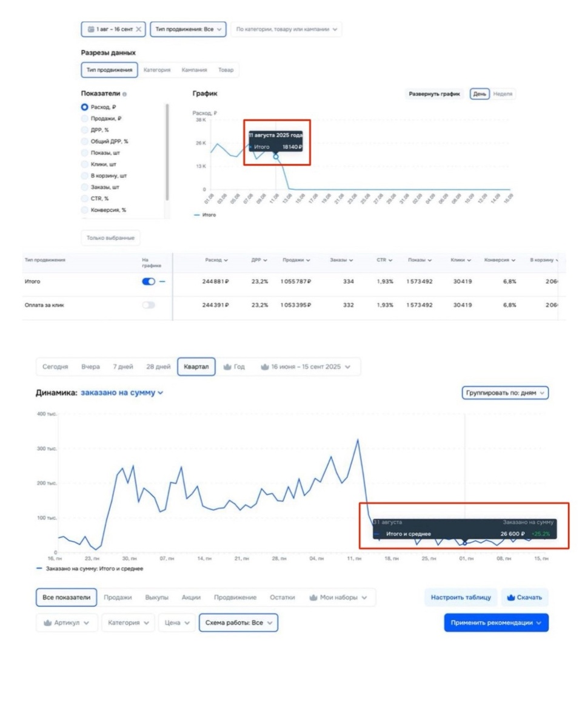Open Группировать по: дням dropdown

(505, 393)
